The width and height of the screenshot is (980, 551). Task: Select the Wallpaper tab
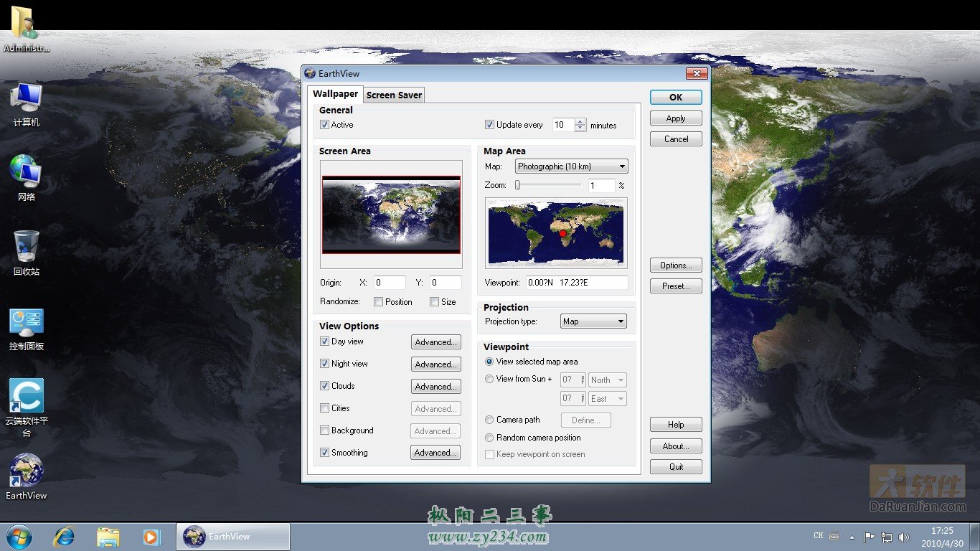click(x=335, y=94)
